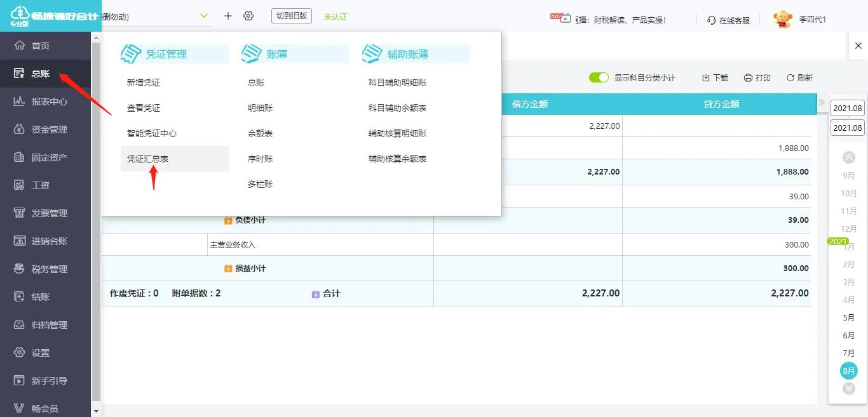Click the down double-chevron on the month timeline
This screenshot has height=417, width=868.
coord(849,388)
